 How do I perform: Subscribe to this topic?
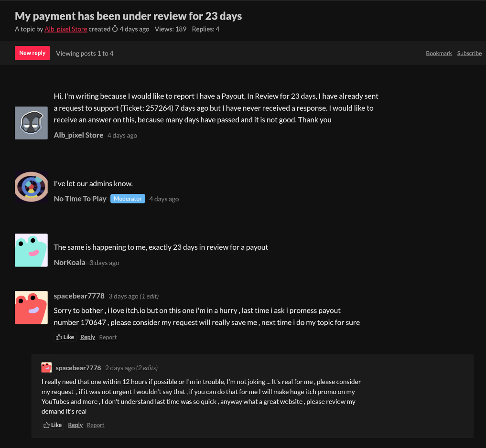click(x=469, y=53)
